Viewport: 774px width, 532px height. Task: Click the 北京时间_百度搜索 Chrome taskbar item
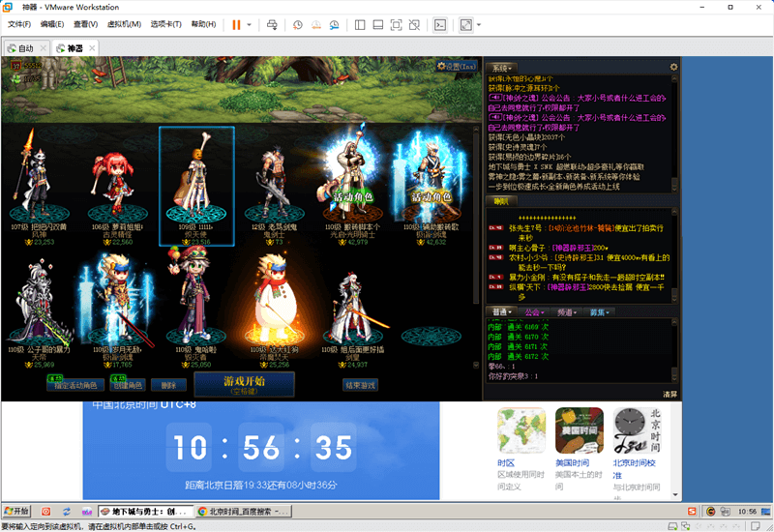244,512
